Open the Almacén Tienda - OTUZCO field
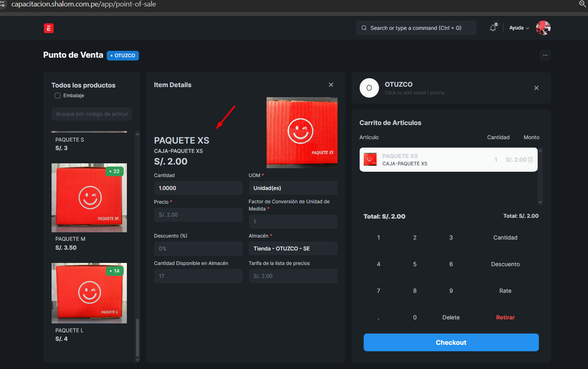Screen dimensions: 588x369 pos(293,248)
